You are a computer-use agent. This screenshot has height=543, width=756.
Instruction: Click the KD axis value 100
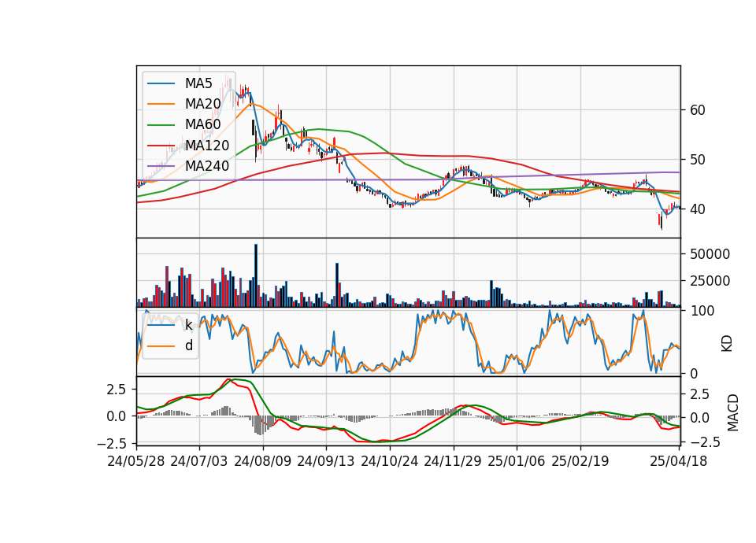click(702, 311)
